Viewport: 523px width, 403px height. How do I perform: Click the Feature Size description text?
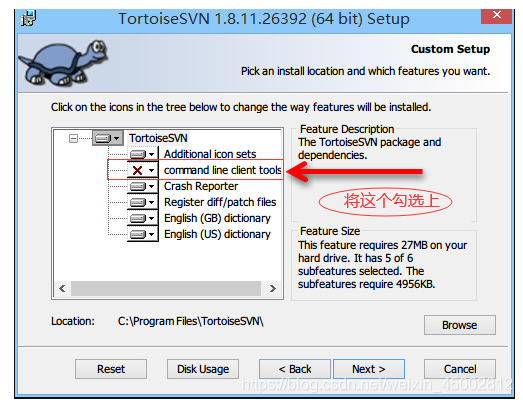[383, 265]
